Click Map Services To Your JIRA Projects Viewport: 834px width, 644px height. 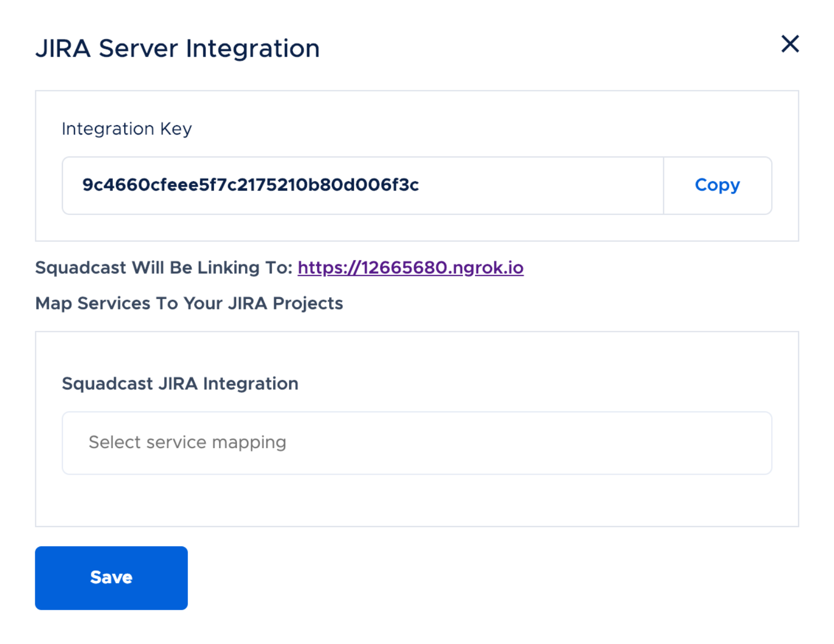(x=189, y=303)
